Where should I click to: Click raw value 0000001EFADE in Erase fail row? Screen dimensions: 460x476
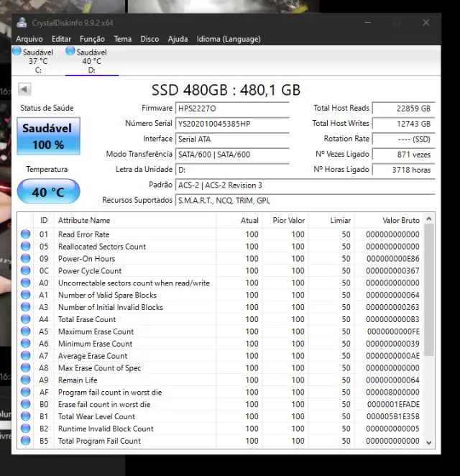coord(394,404)
